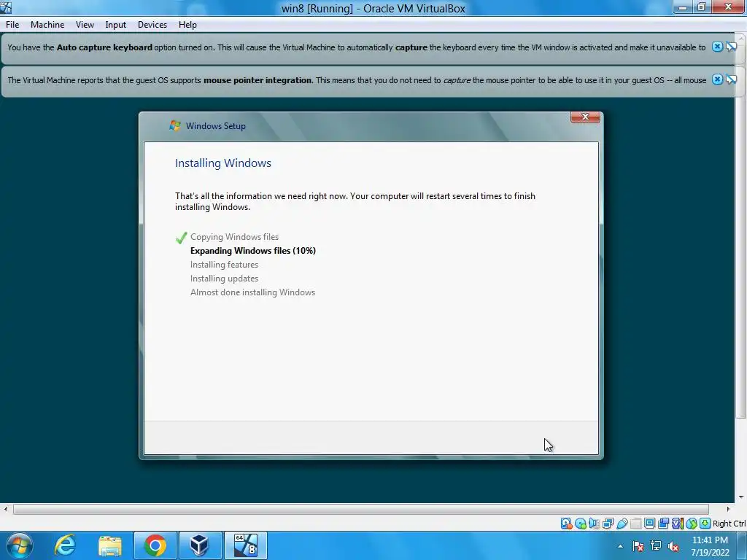The image size is (747, 560).
Task: Click the recording status icon
Action: point(663,524)
